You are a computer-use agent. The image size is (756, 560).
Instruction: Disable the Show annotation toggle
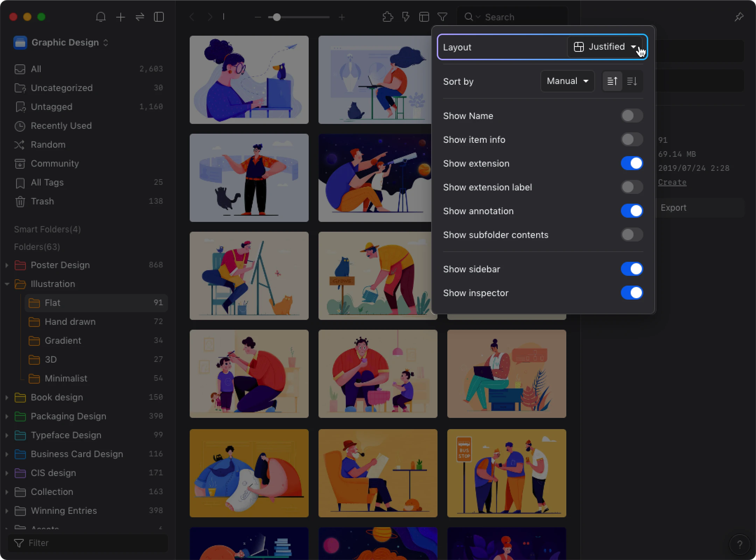point(632,211)
